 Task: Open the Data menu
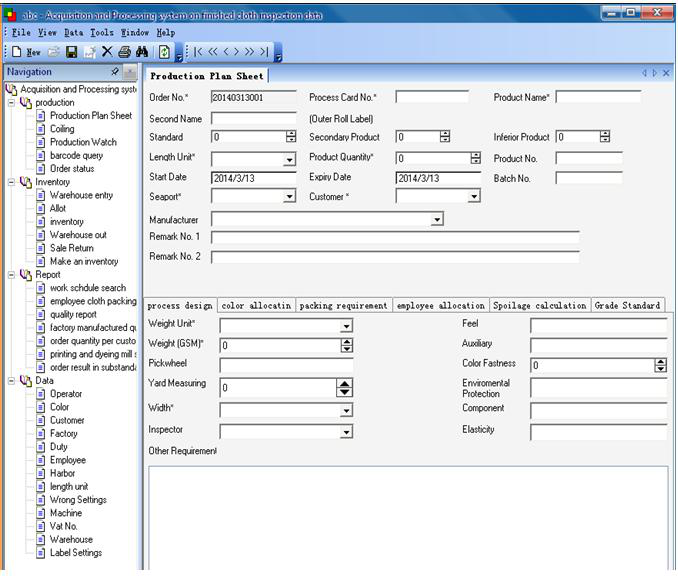coord(74,32)
